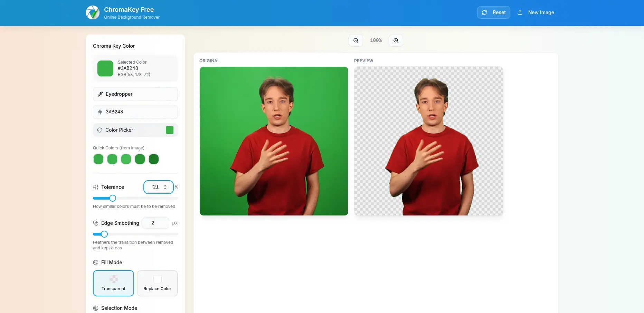Expand the Selection Mode section
Viewport: 644px width, 313px height.
point(119,308)
